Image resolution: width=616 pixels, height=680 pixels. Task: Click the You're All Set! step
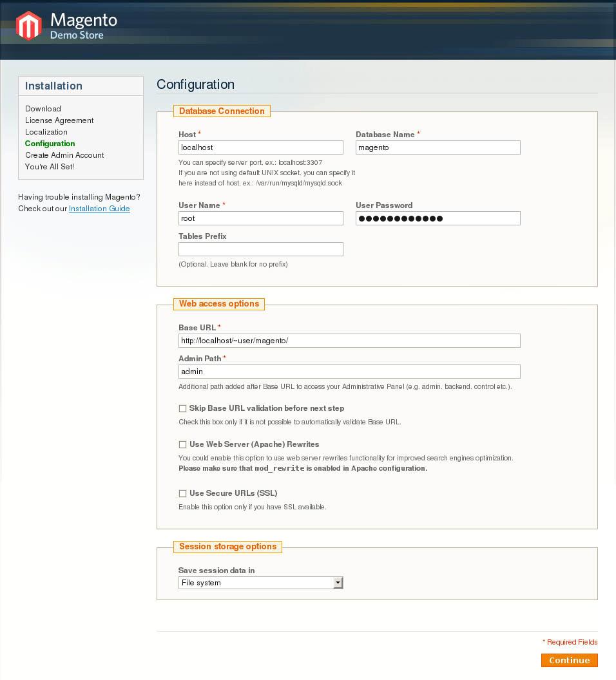click(x=50, y=167)
